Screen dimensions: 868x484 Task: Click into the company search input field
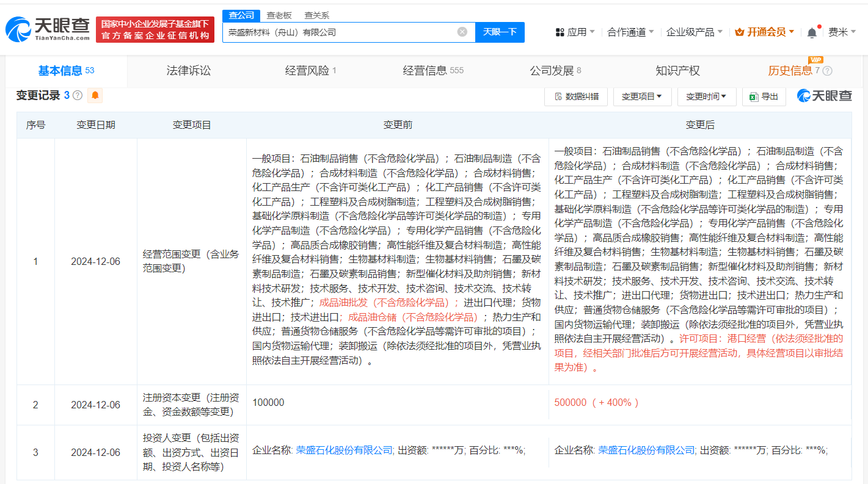coord(339,32)
